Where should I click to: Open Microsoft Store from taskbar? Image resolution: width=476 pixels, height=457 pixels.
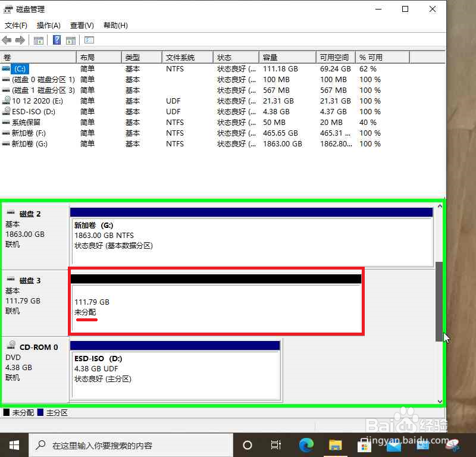pos(364,446)
